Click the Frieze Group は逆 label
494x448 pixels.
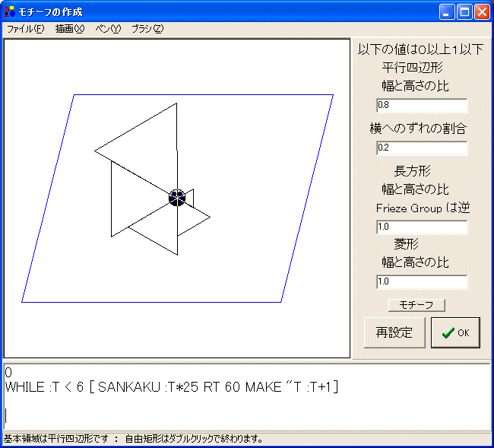point(423,208)
